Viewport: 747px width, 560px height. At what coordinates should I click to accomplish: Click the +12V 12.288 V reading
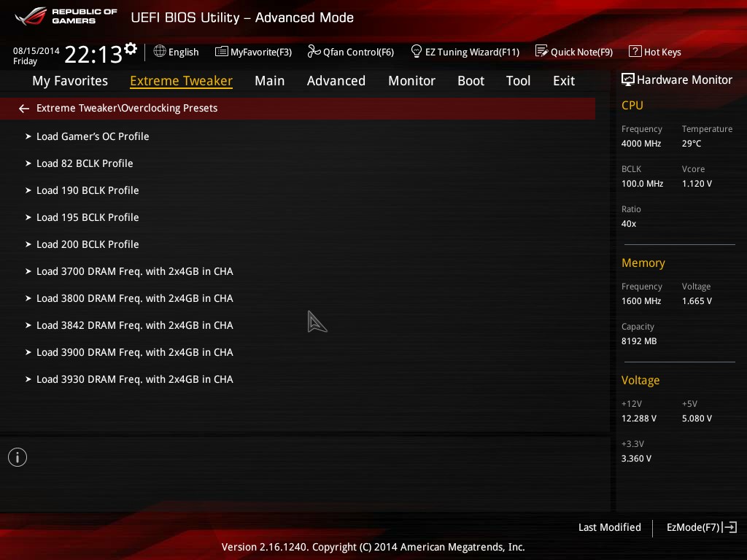[x=639, y=418]
